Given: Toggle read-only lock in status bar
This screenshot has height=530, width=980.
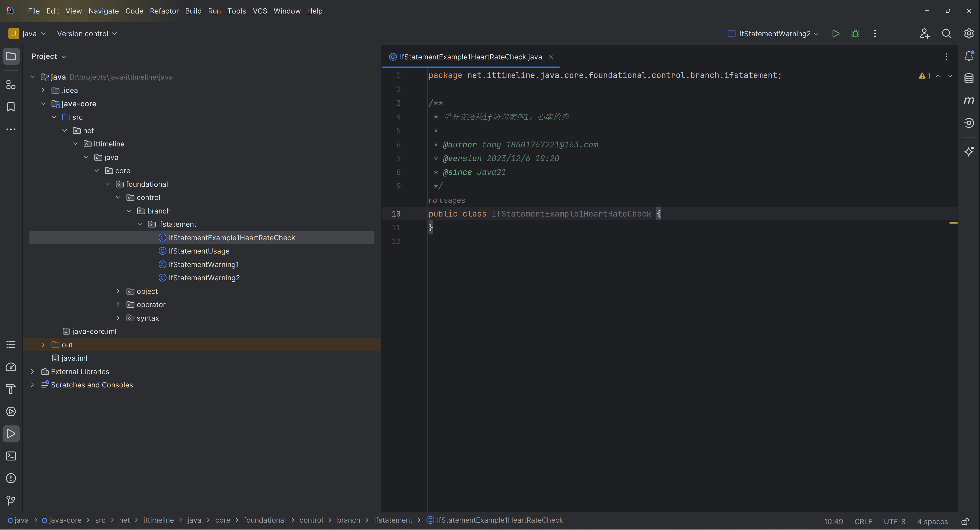Looking at the screenshot, I should 965,521.
